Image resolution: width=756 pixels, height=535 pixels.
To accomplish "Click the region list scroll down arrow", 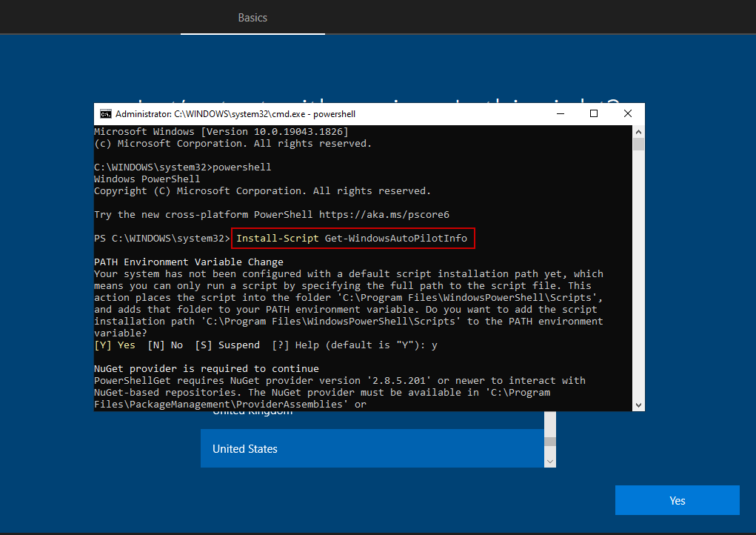I will click(549, 461).
